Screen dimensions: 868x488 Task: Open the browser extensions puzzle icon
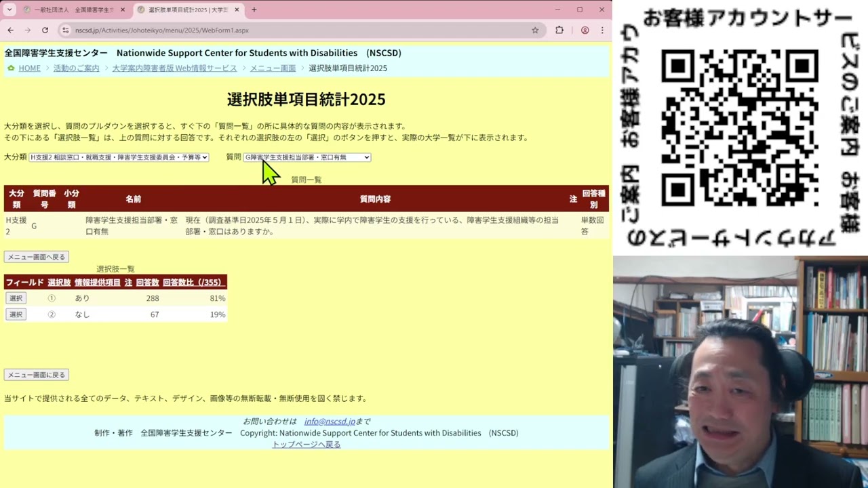[559, 30]
